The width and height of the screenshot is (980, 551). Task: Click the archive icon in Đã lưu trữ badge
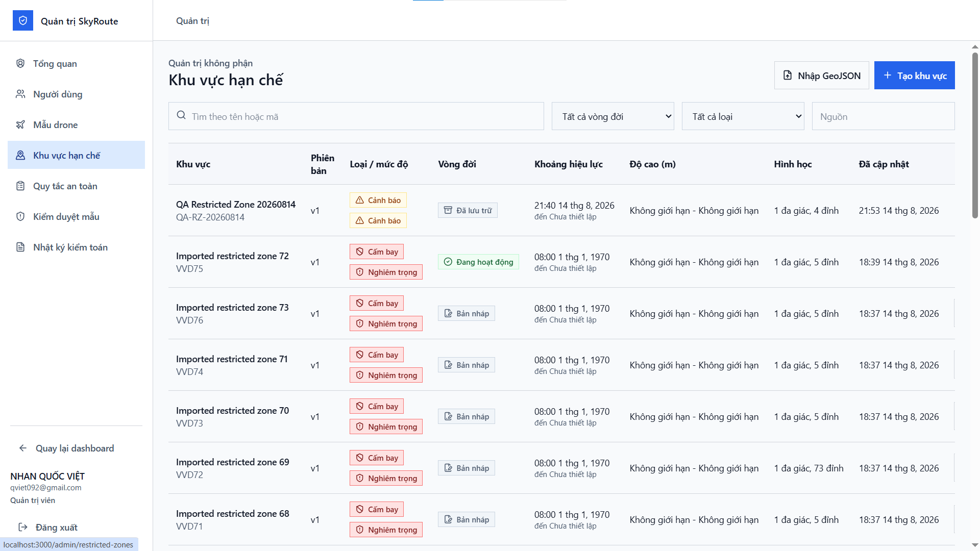point(448,210)
